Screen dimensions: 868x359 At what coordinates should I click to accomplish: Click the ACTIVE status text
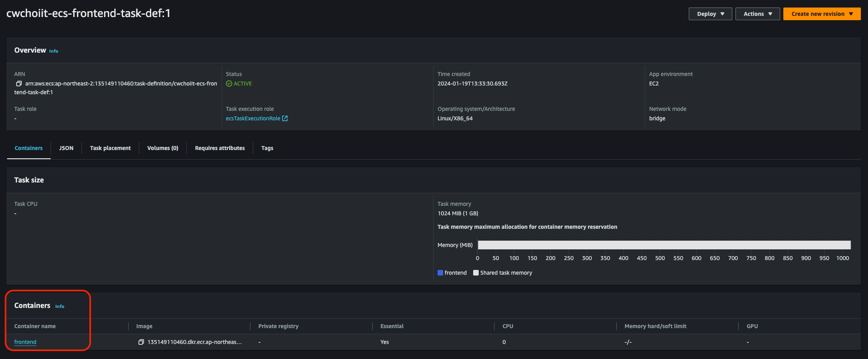pos(243,84)
